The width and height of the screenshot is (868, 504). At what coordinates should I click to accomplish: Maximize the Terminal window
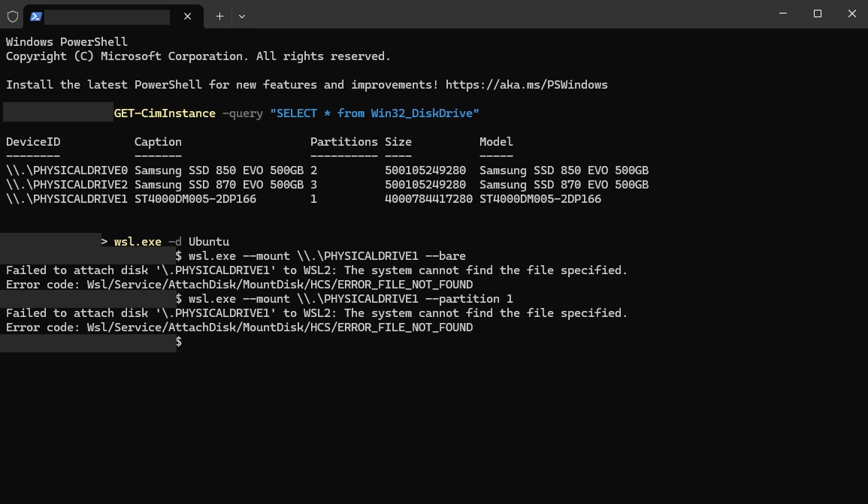817,14
